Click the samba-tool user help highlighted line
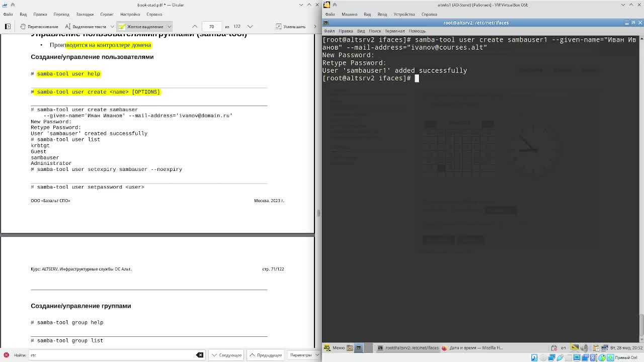 tap(68, 73)
